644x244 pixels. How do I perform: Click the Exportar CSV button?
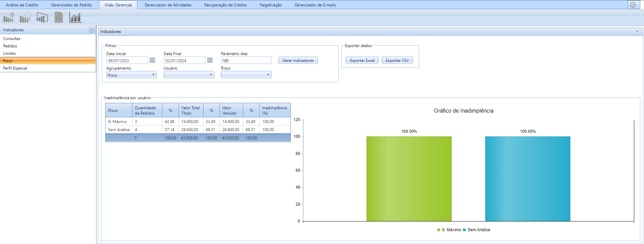tap(397, 60)
